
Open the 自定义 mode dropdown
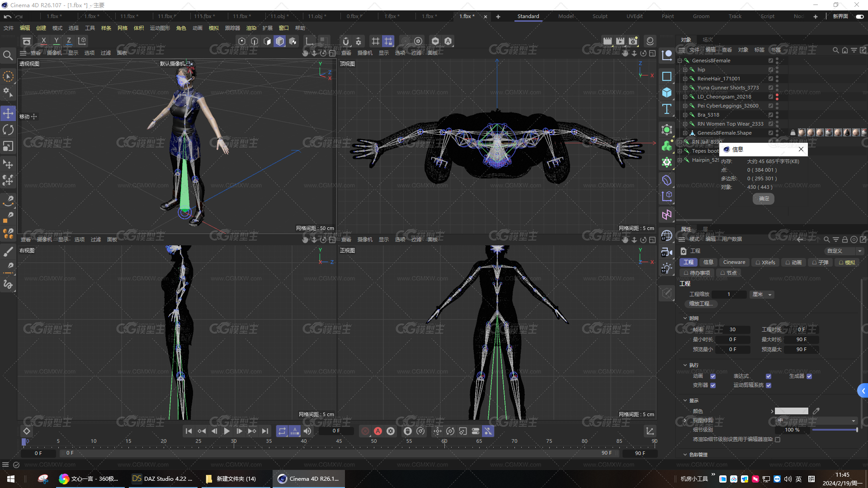(844, 251)
